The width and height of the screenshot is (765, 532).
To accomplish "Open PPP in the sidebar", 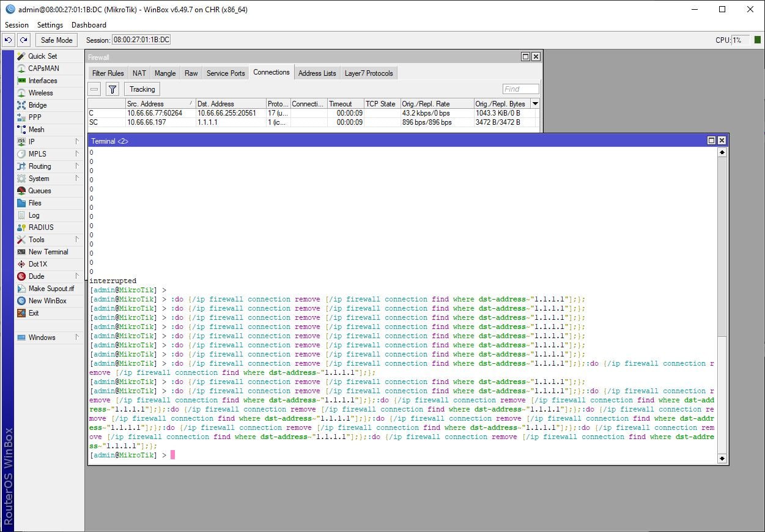I will [35, 117].
